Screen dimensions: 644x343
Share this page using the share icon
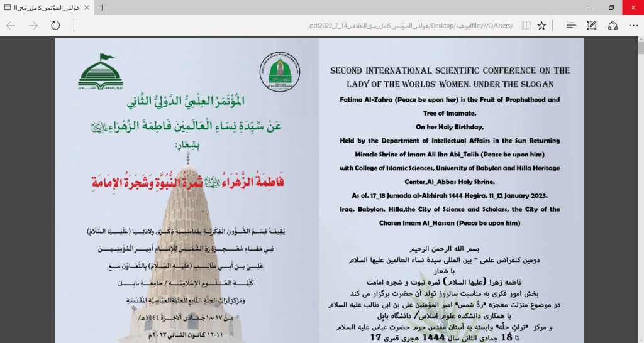tap(612, 26)
